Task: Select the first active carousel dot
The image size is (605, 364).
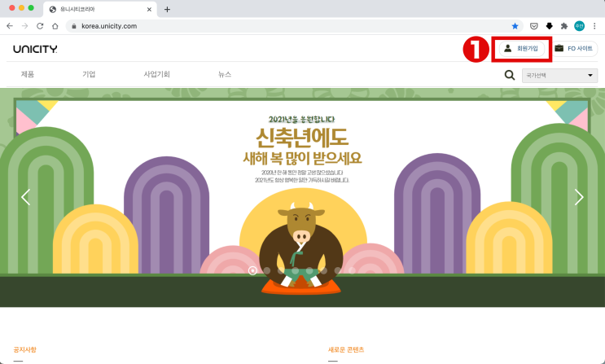Action: pos(252,270)
